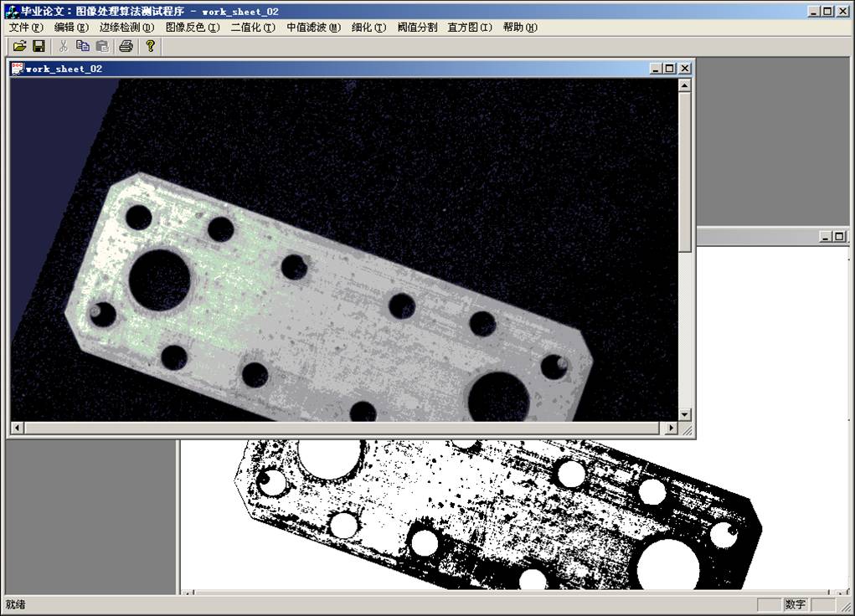Screen dimensions: 855x616
Task: Click the Cut scissors icon
Action: tap(64, 46)
